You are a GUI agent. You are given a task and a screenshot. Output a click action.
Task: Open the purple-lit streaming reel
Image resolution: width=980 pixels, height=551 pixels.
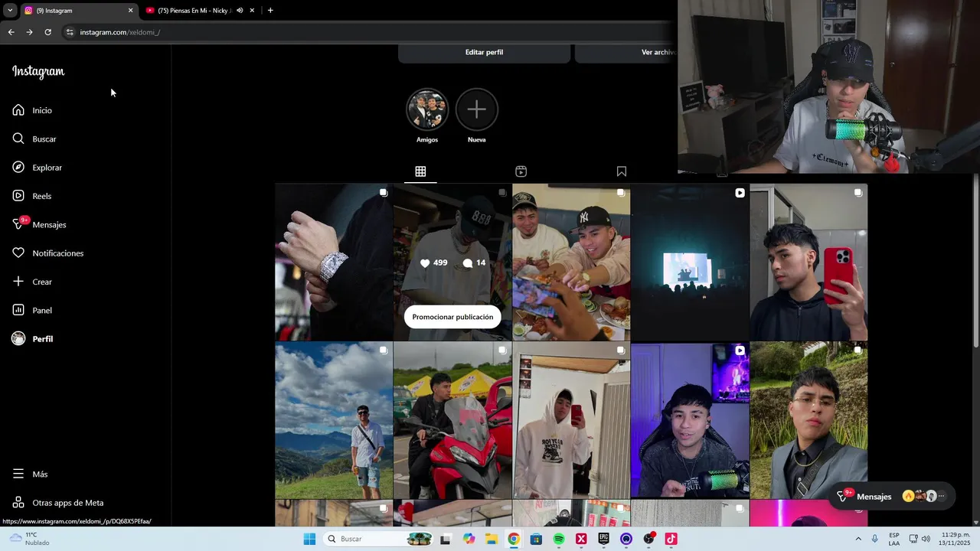pos(690,420)
